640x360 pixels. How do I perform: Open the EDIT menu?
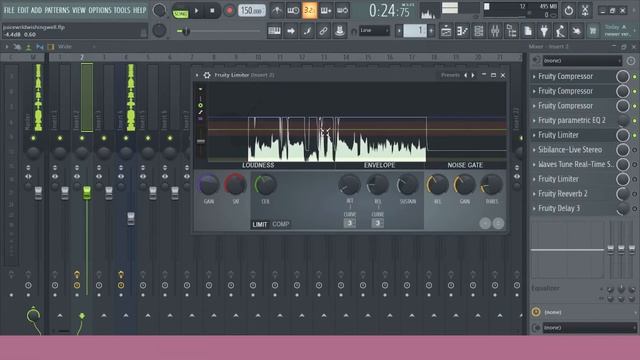(x=23, y=10)
